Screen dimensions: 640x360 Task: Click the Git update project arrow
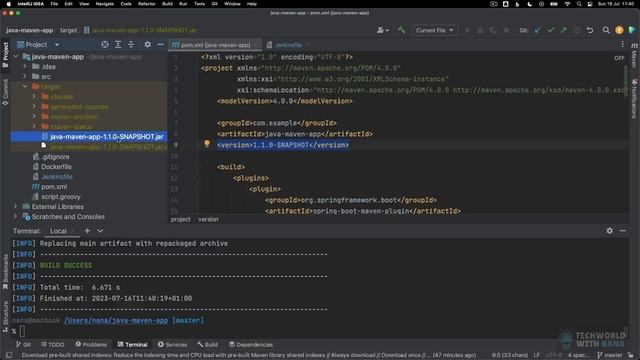[x=538, y=30]
